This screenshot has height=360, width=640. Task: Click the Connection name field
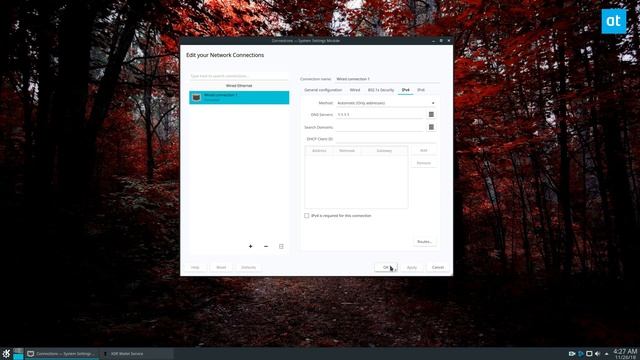coord(387,79)
